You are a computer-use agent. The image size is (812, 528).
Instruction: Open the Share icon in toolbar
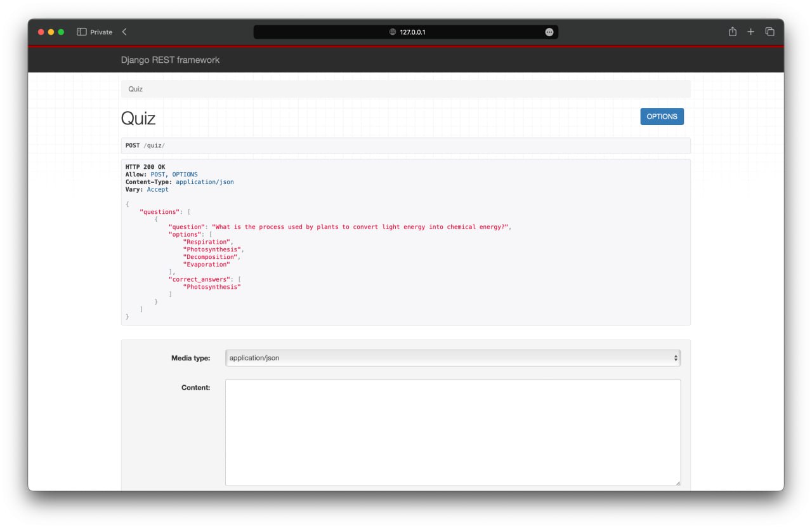point(733,32)
